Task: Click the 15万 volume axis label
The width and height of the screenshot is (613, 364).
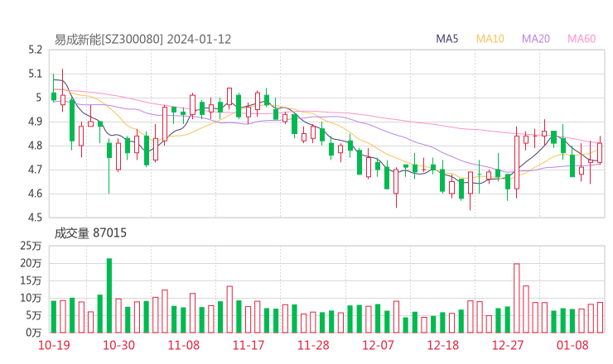Action: click(x=31, y=280)
